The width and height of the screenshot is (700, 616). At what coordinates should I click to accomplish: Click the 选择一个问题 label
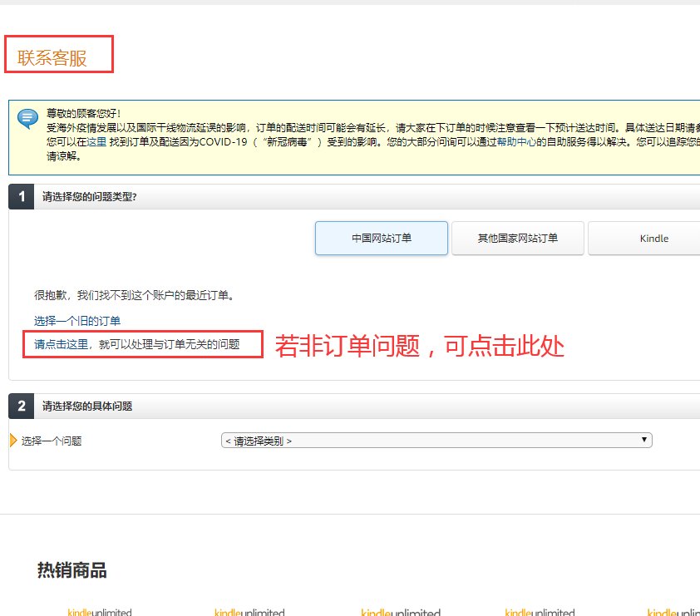[x=52, y=441]
